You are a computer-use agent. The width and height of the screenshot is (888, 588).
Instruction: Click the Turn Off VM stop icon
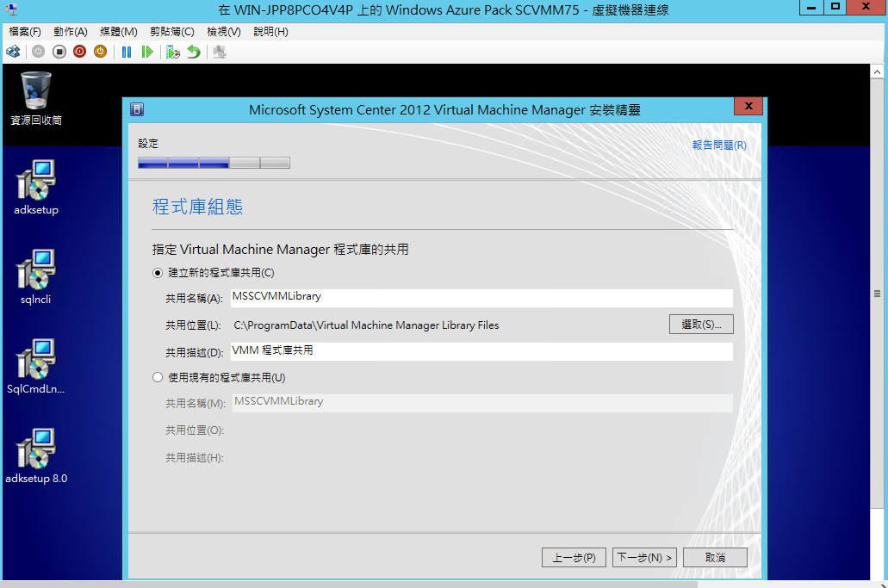click(59, 52)
